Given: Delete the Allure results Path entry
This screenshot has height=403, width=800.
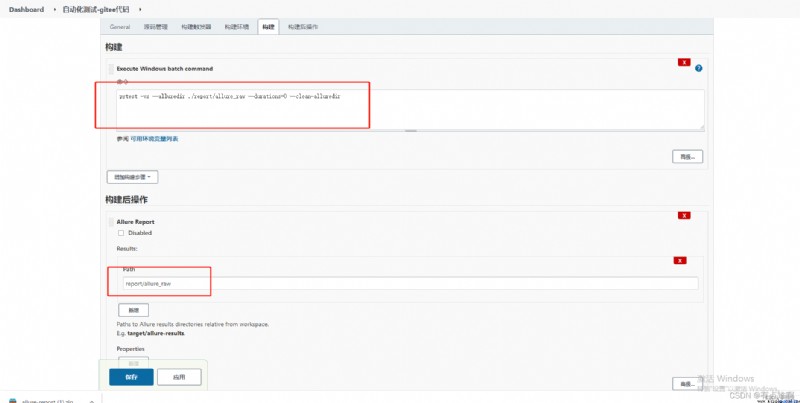Looking at the screenshot, I should pyautogui.click(x=680, y=260).
